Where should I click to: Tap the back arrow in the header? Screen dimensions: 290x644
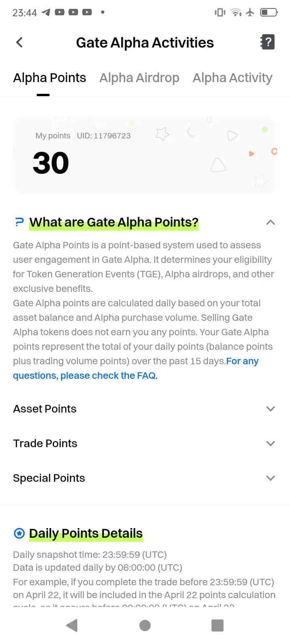click(19, 42)
